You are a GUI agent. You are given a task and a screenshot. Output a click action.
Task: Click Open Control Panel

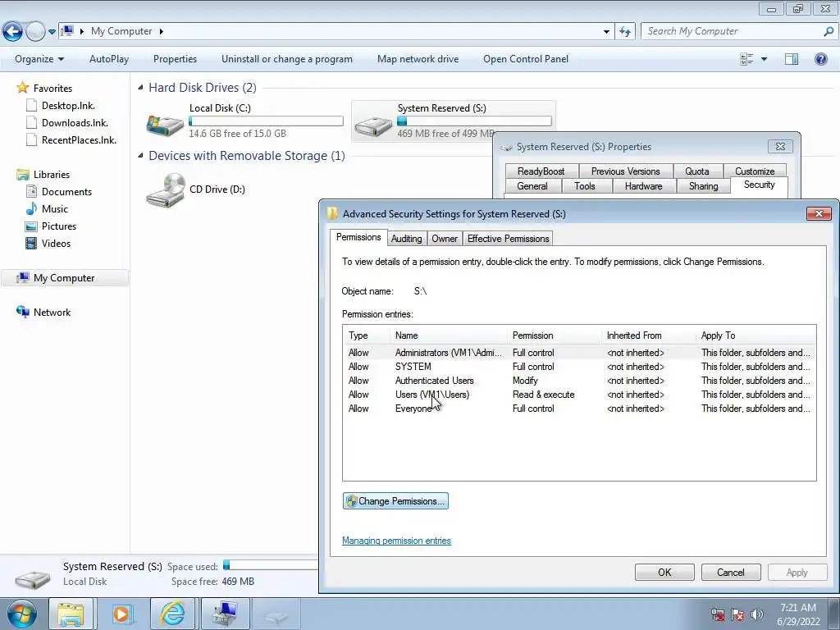click(526, 59)
